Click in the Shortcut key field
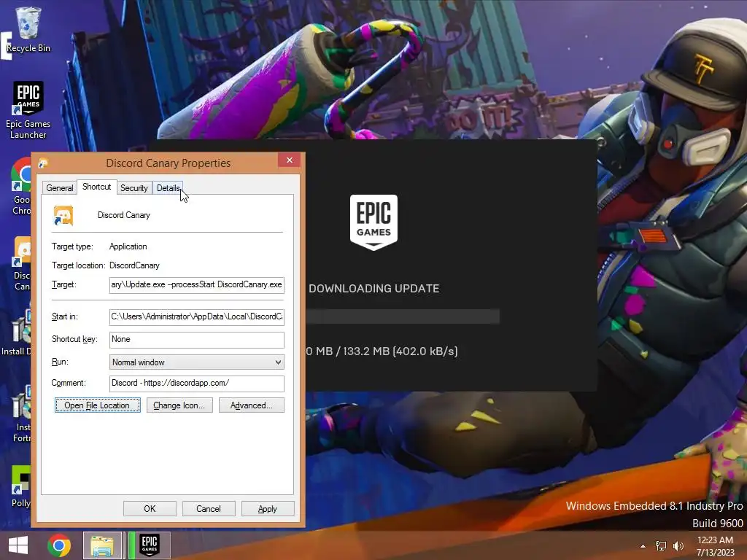747x560 pixels. coord(197,340)
